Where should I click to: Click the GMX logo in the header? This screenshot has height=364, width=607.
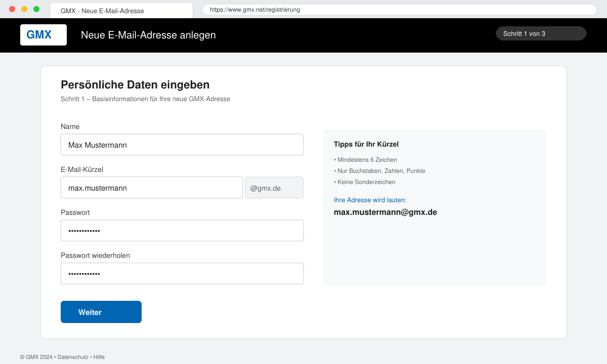pos(44,35)
